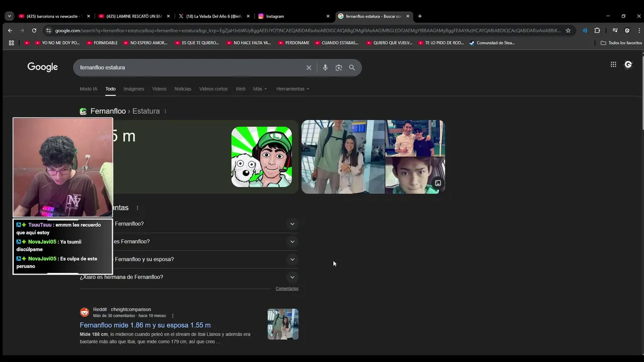Switch to Modo IA search tab

(x=89, y=89)
